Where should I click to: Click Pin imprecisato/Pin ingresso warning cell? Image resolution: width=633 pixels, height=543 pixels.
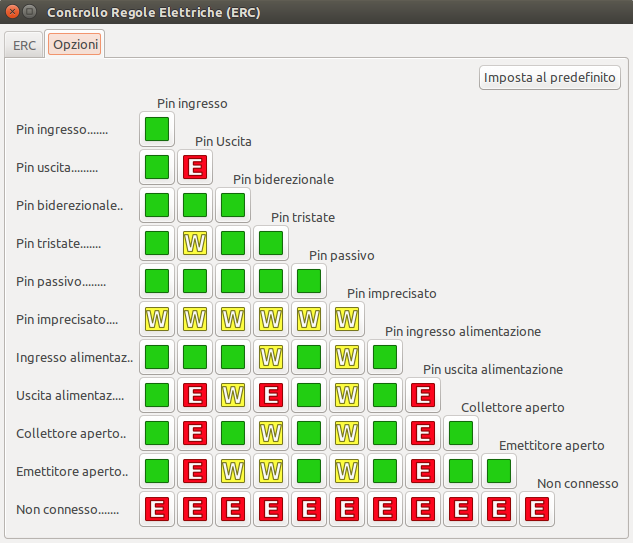coord(157,319)
